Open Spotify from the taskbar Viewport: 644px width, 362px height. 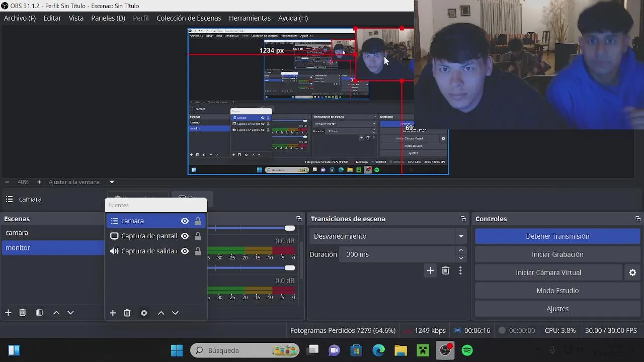coord(467,350)
